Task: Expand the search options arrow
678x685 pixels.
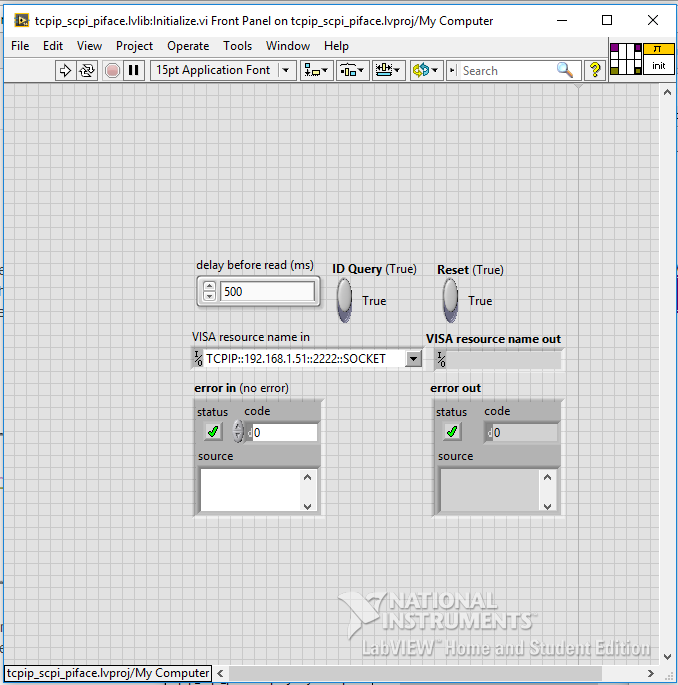Action: tap(453, 70)
